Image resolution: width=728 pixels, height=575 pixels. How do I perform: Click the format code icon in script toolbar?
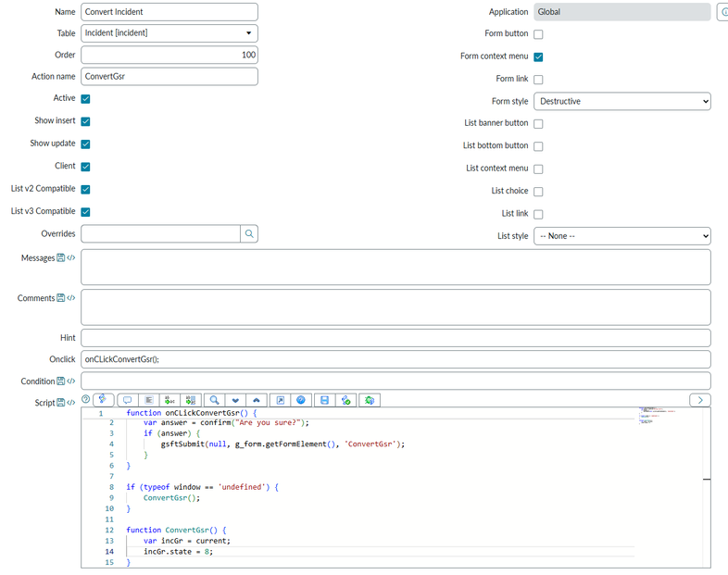click(x=150, y=400)
